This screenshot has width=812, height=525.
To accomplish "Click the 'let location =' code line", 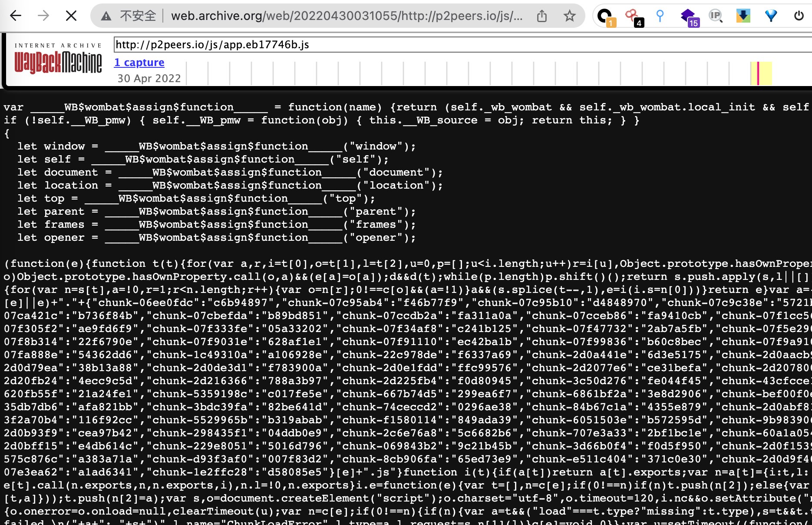I will click(230, 185).
